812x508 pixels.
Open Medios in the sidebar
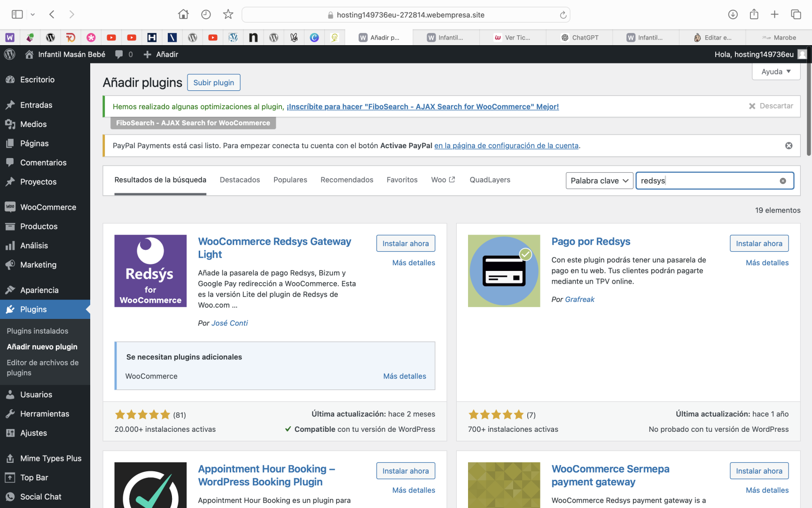coord(45,124)
